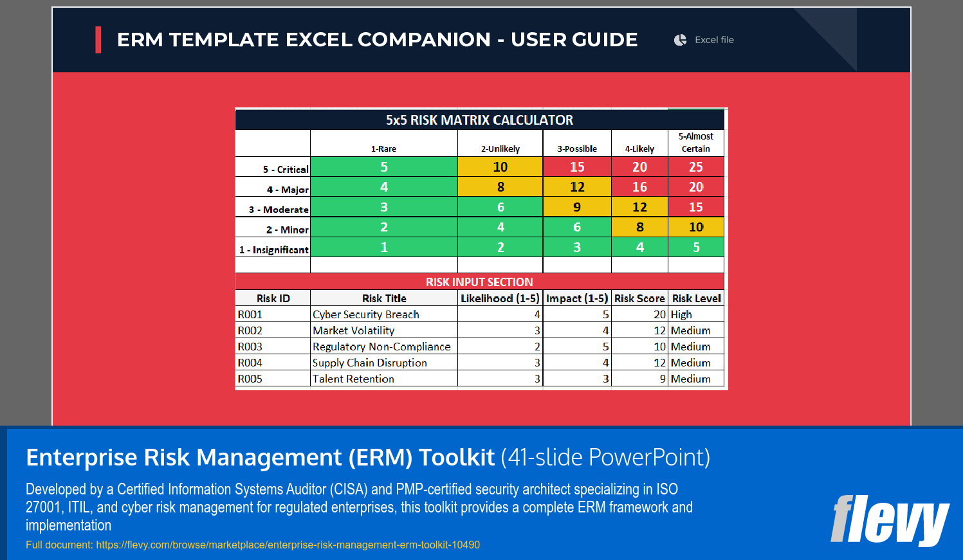Select the 5-Critical row label
The height and width of the screenshot is (560, 963).
click(x=286, y=169)
